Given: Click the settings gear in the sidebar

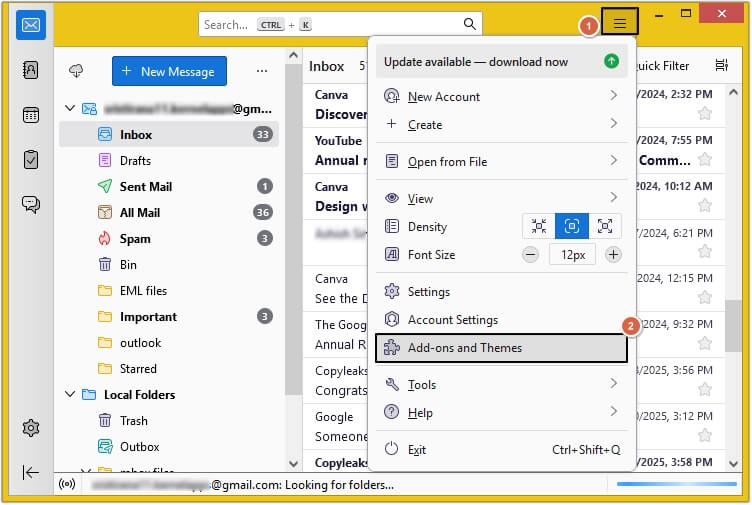Looking at the screenshot, I should [30, 428].
